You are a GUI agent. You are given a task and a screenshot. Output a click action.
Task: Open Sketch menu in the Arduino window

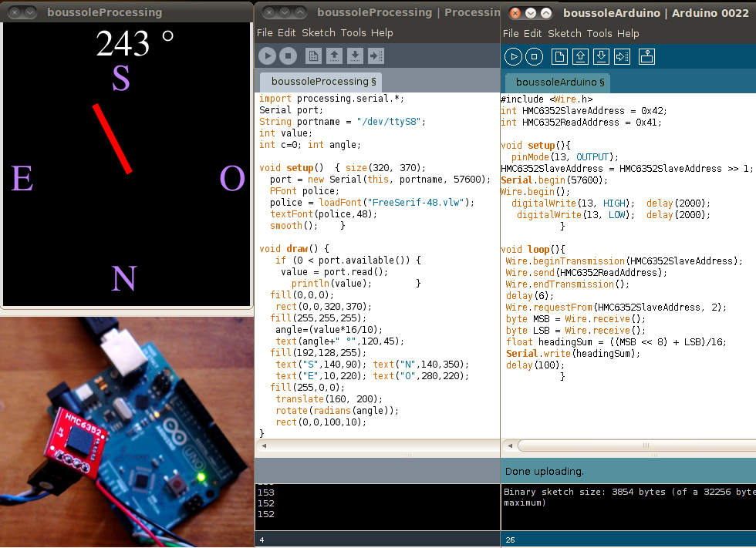[565, 33]
